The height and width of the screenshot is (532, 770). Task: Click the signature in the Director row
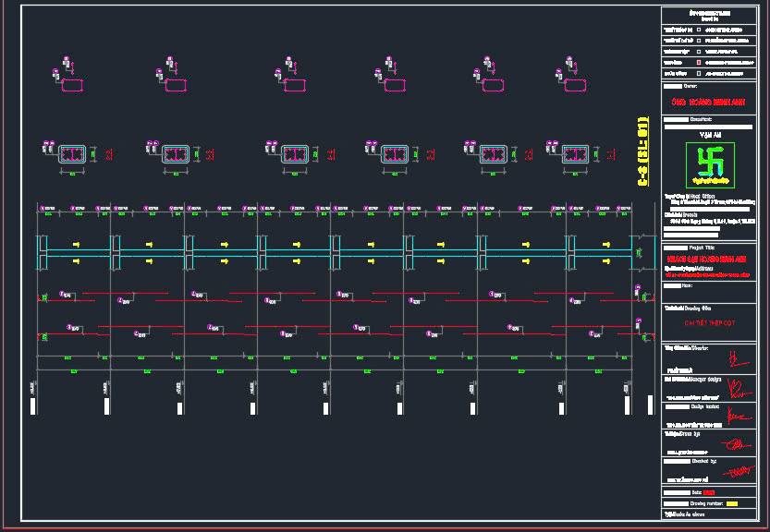[738, 359]
